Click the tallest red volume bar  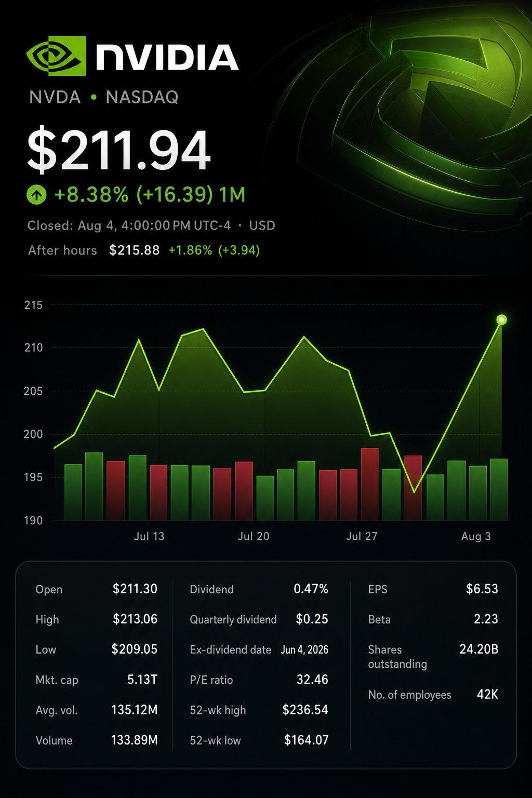coord(370,484)
